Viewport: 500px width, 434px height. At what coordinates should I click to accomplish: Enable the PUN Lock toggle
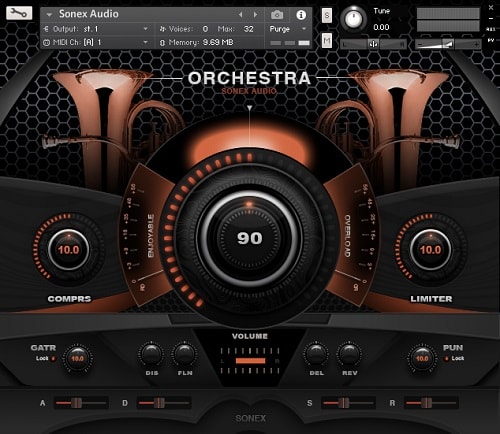pyautogui.click(x=447, y=358)
